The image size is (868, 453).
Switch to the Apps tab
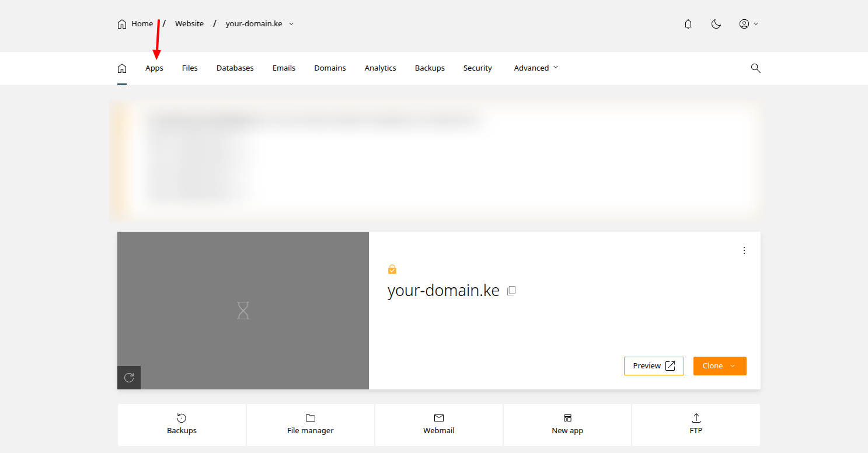coord(154,68)
